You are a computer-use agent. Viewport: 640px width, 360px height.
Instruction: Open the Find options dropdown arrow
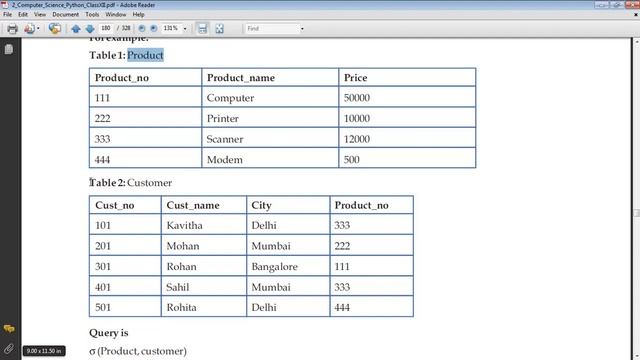[x=302, y=29]
